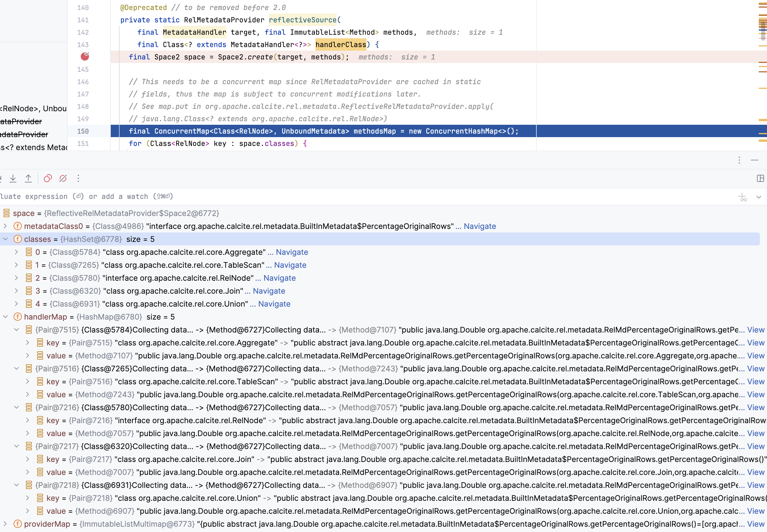Hide the debug tool window
Image resolution: width=767 pixels, height=532 pixels.
(755, 160)
